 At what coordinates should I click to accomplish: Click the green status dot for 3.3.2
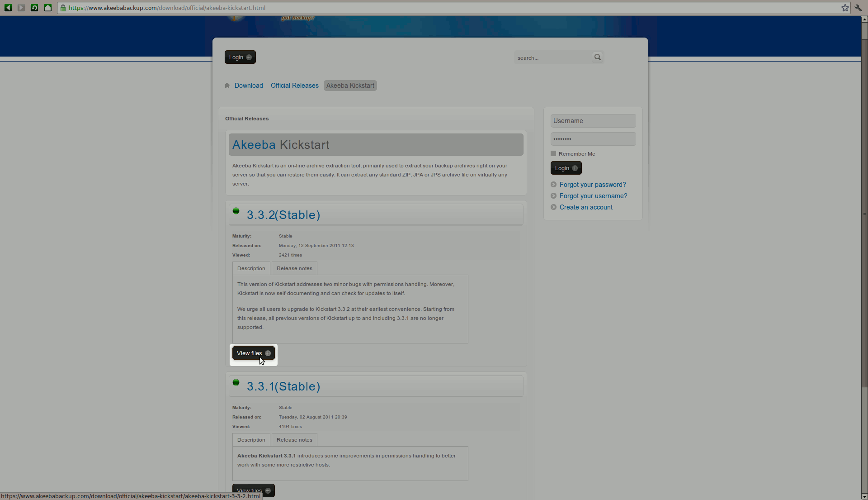coord(236,211)
